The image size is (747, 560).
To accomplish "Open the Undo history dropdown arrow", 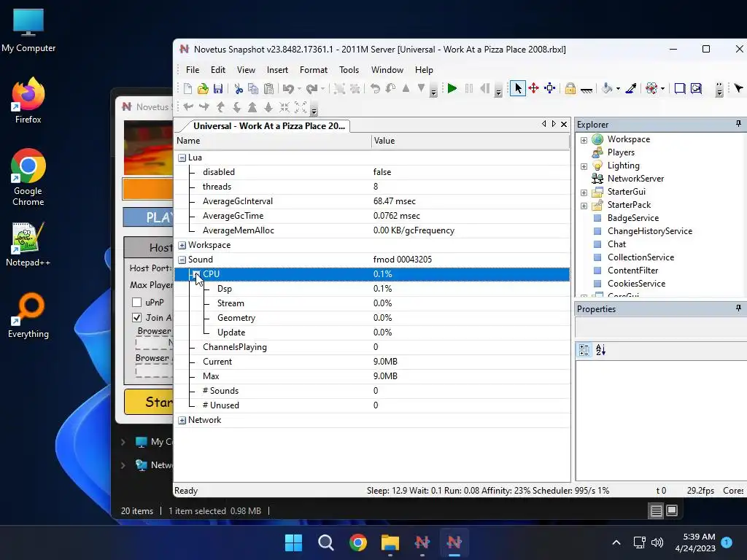I will tap(299, 89).
